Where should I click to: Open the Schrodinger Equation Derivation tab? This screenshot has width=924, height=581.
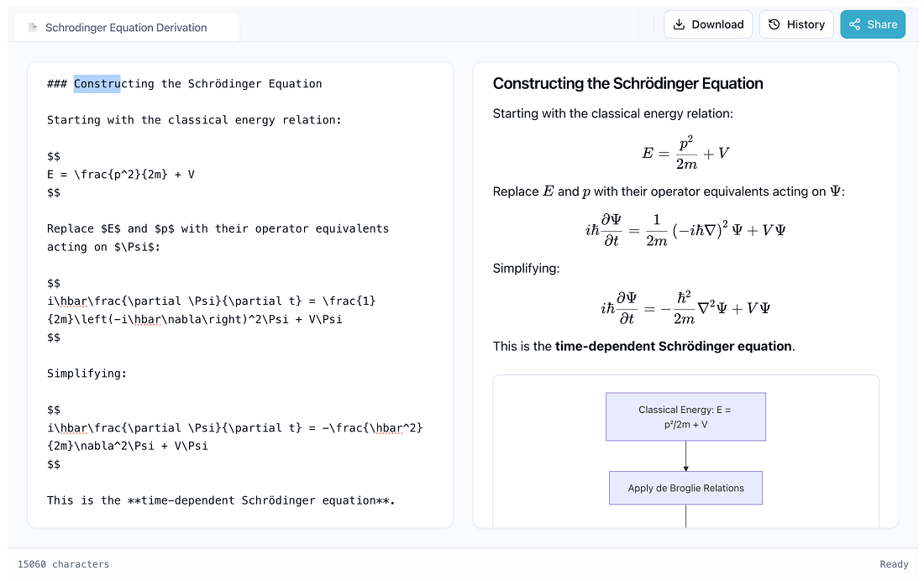(x=126, y=28)
